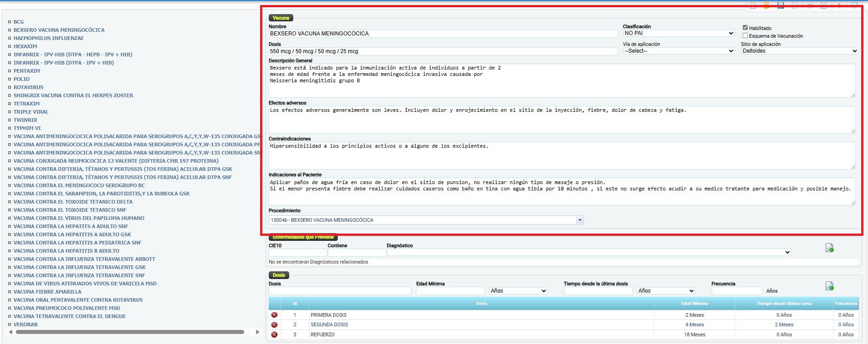
Task: Click right arrow of list horizontal scrollbar
Action: [x=257, y=332]
